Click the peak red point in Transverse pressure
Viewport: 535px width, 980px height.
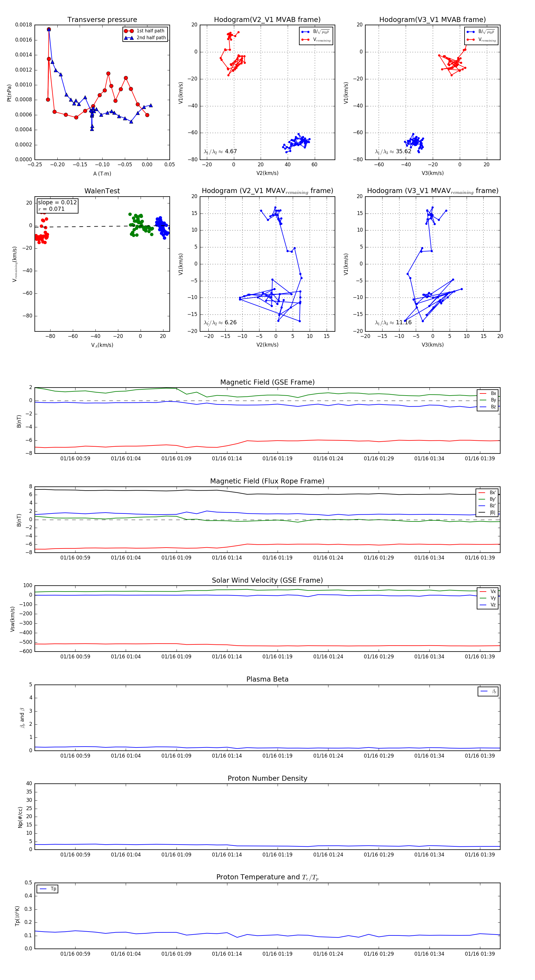click(x=49, y=29)
